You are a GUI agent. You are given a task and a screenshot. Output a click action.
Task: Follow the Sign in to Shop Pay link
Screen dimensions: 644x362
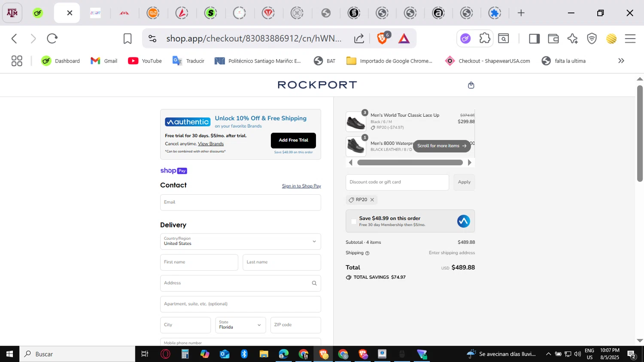[x=301, y=186]
